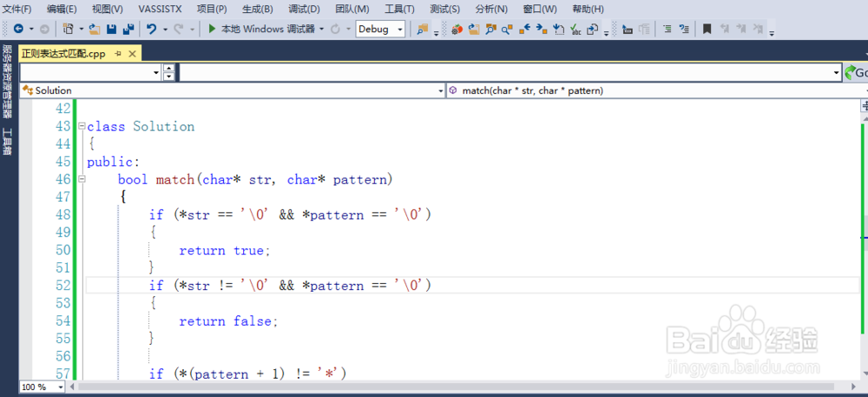
Task: Click the horizontal scrollbar under the code editor
Action: [458, 387]
